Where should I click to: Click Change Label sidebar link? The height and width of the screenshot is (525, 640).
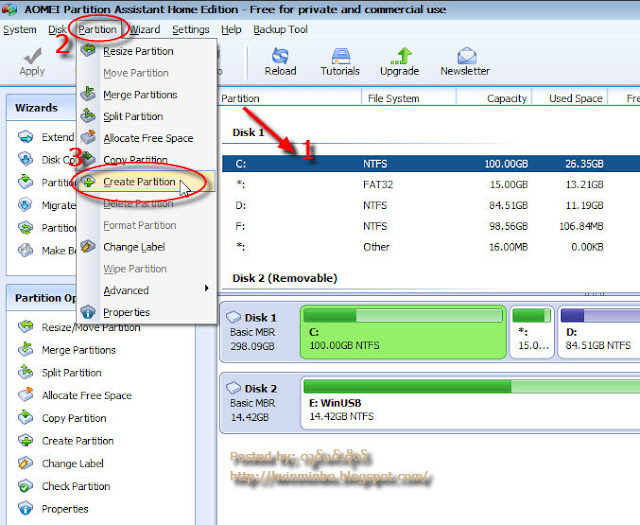(x=73, y=464)
